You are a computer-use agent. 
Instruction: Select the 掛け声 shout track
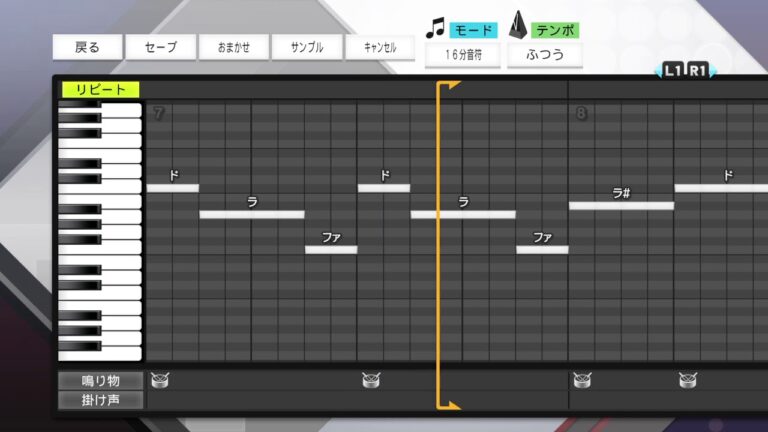100,400
